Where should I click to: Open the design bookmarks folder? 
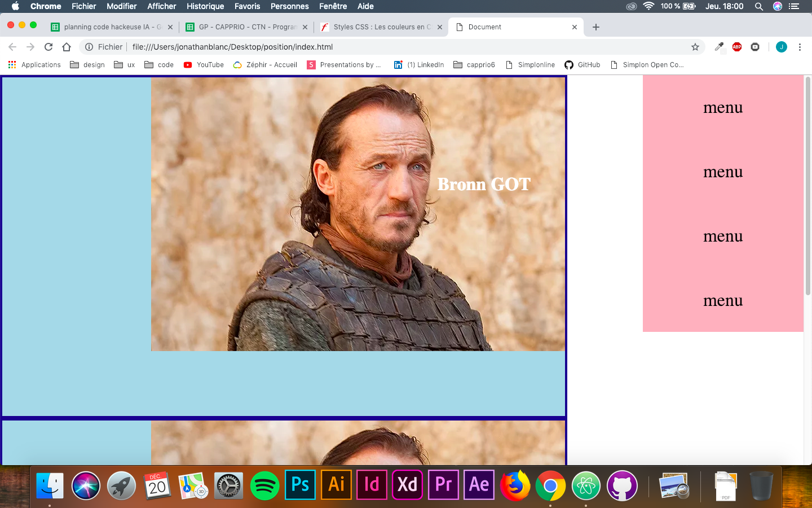pyautogui.click(x=87, y=65)
